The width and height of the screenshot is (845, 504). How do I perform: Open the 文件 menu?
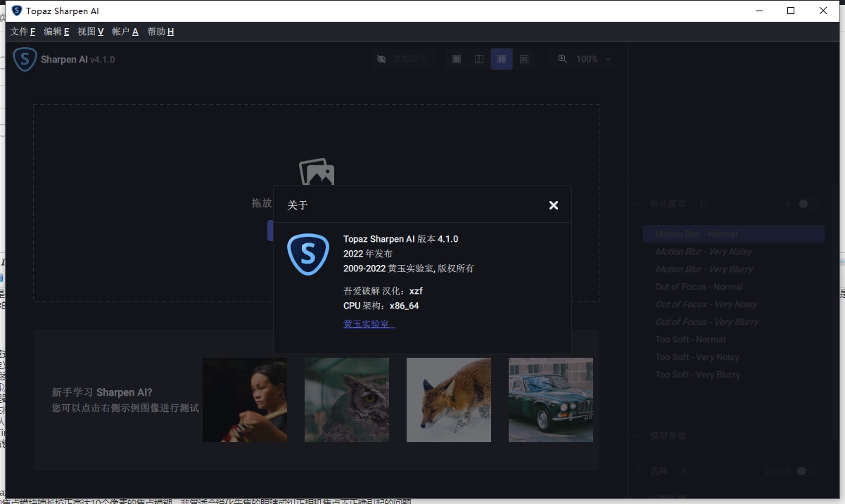click(x=23, y=32)
